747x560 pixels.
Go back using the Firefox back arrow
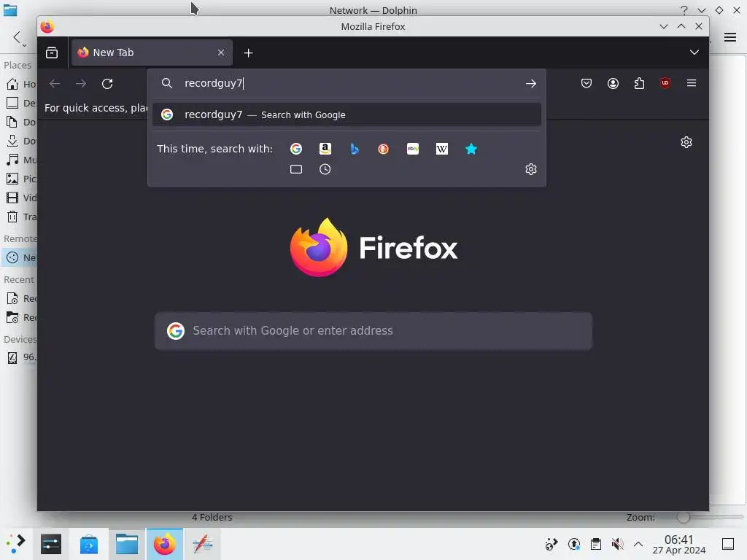pos(55,83)
